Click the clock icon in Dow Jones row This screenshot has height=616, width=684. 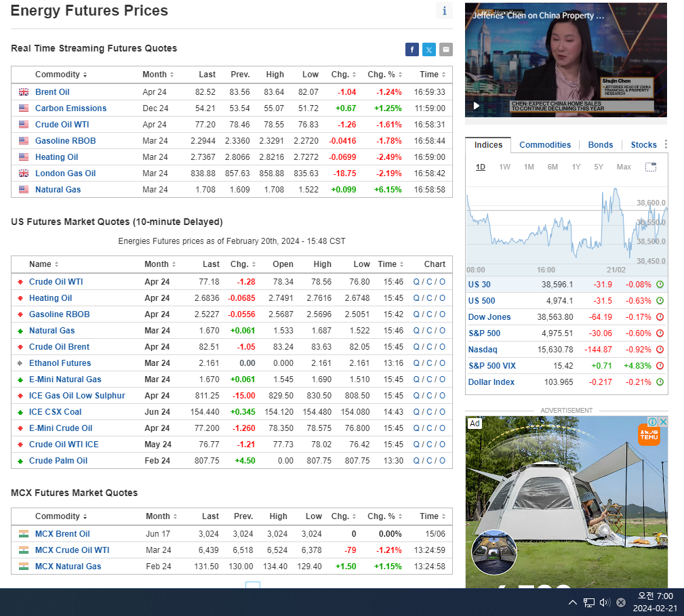(660, 317)
